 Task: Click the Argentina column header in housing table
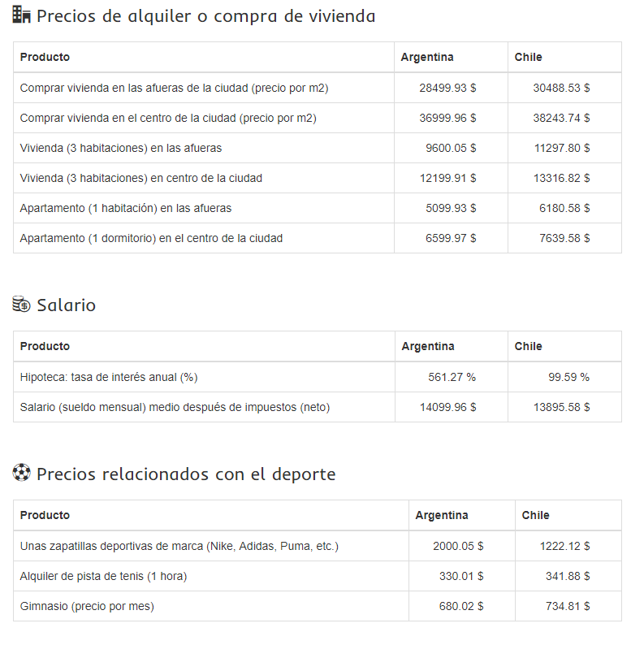tap(427, 57)
